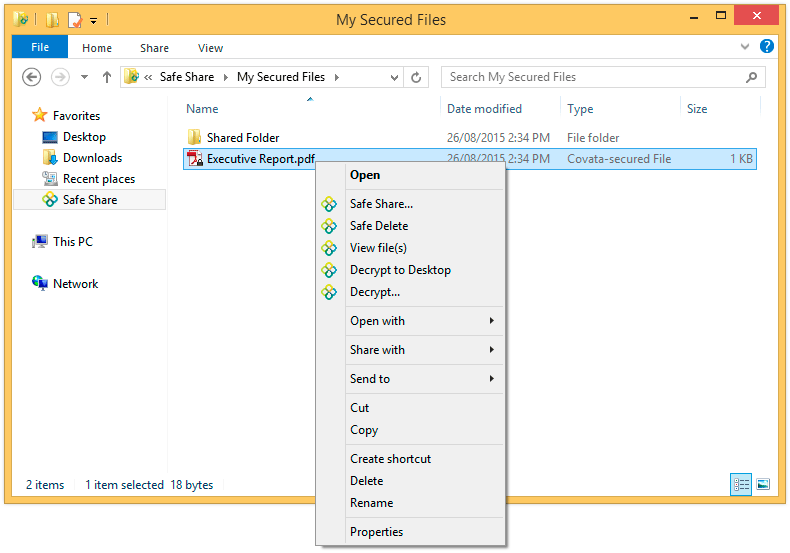Refresh the My Secured Files folder
Viewport: 790px width, 553px height.
[x=416, y=77]
